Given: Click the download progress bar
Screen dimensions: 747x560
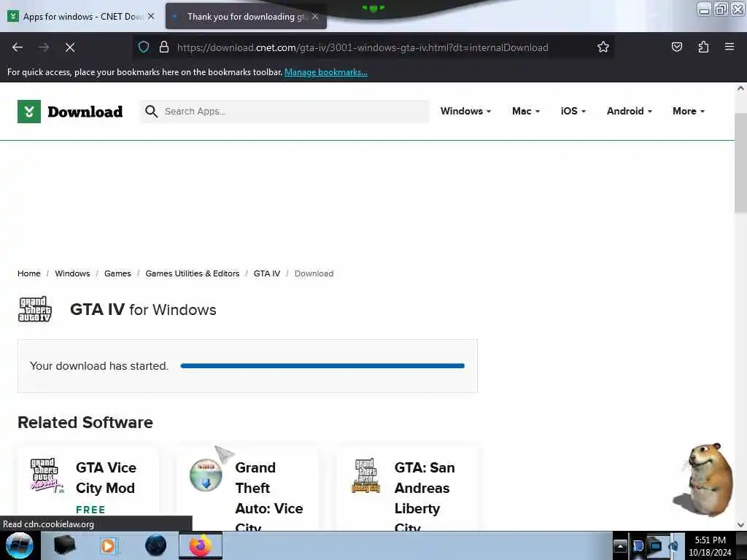Looking at the screenshot, I should [x=322, y=366].
